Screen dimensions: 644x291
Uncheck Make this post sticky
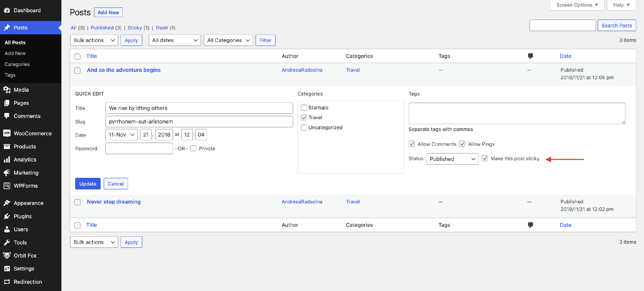485,158
